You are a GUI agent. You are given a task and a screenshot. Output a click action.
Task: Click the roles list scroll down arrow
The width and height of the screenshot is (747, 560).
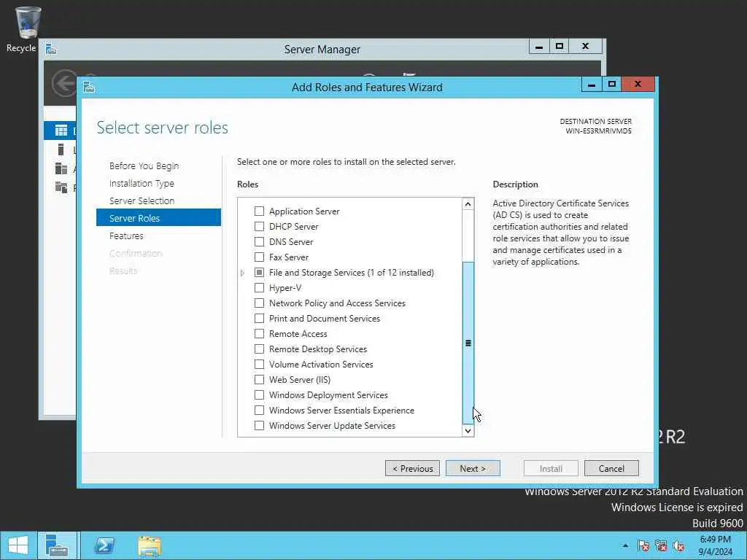[468, 430]
